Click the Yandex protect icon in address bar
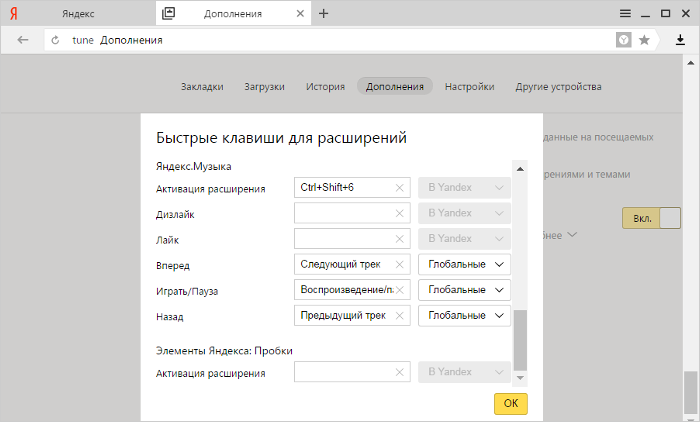Screen dimensions: 700x422 tap(624, 40)
